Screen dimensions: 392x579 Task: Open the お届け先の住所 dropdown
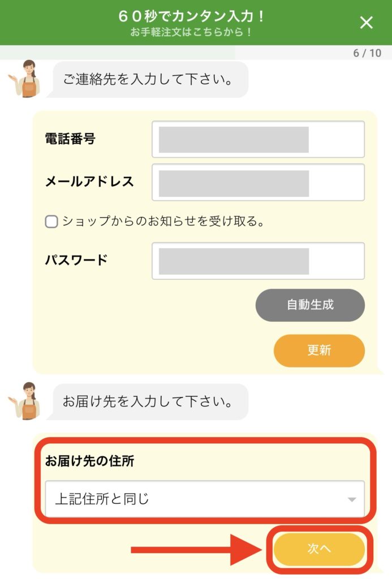tap(205, 499)
